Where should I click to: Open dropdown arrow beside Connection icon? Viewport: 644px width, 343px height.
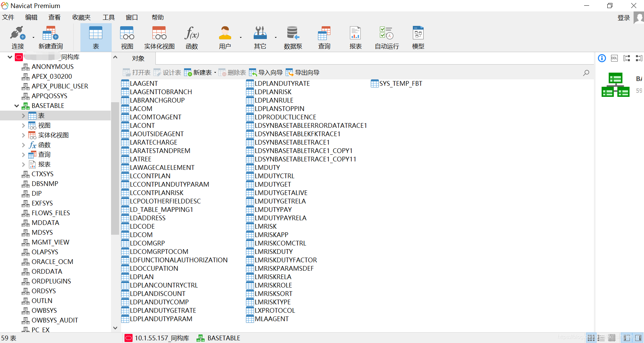33,38
